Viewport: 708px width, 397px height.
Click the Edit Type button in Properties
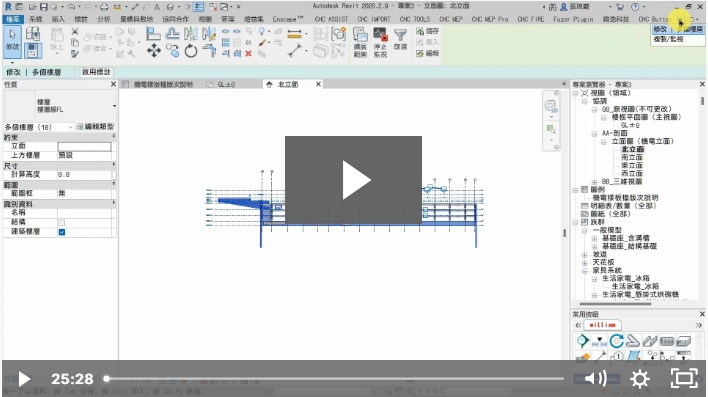tap(95, 127)
